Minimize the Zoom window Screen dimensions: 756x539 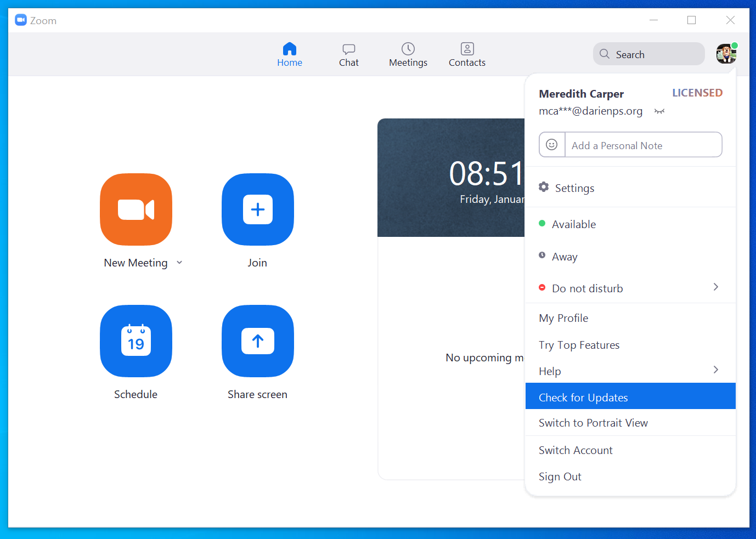tap(653, 20)
